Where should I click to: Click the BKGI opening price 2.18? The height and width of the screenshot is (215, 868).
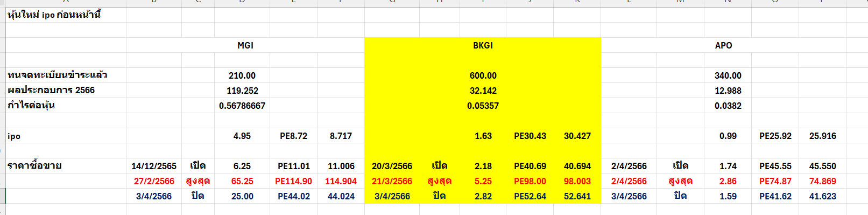483,166
